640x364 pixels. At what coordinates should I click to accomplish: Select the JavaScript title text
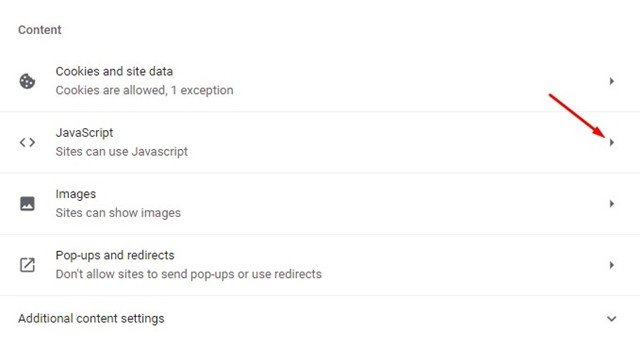point(84,133)
